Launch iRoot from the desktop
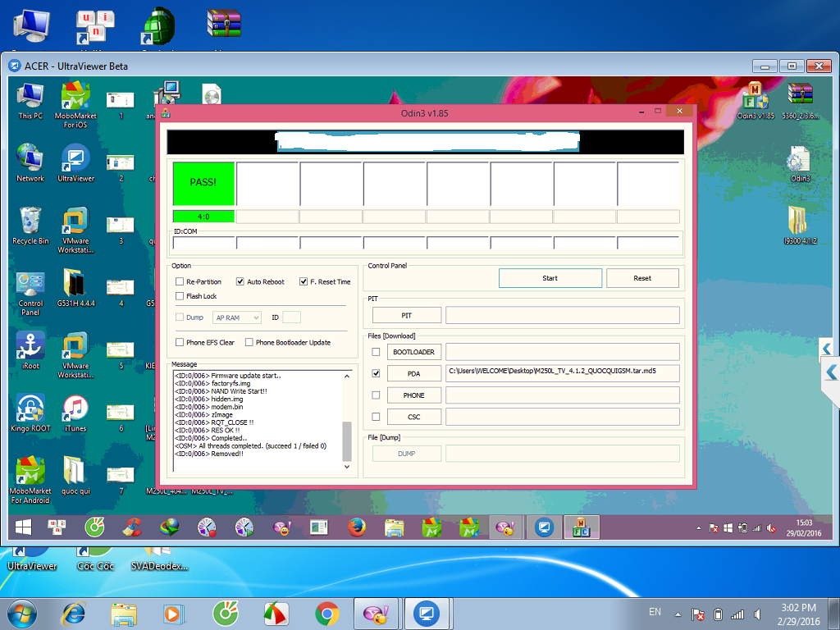 click(x=30, y=350)
